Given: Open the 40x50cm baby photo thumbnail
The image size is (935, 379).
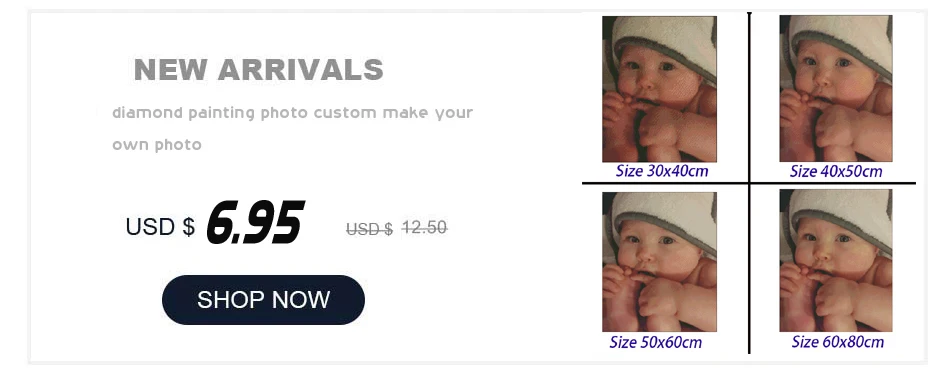Looking at the screenshot, I should 836,88.
